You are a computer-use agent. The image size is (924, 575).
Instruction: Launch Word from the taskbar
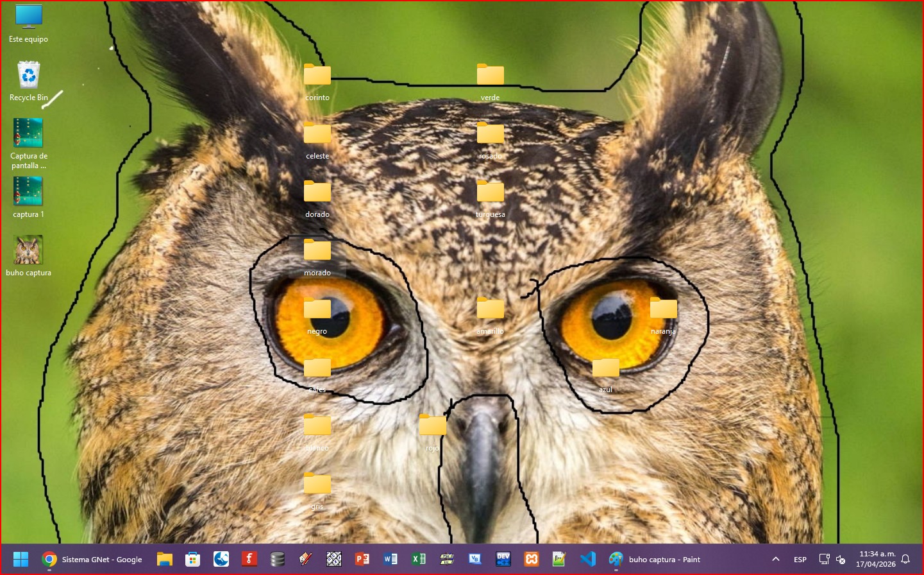(391, 559)
